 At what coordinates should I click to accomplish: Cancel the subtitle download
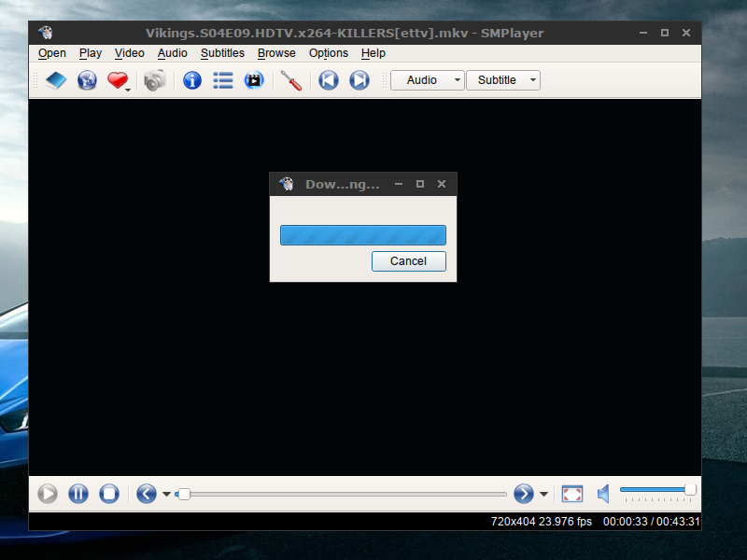[x=409, y=261]
